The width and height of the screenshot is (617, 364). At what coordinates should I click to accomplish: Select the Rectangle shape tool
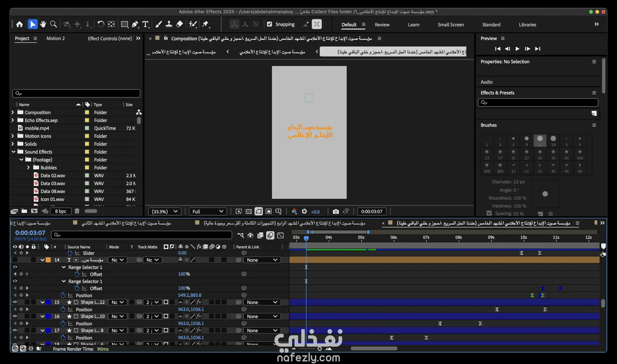124,24
